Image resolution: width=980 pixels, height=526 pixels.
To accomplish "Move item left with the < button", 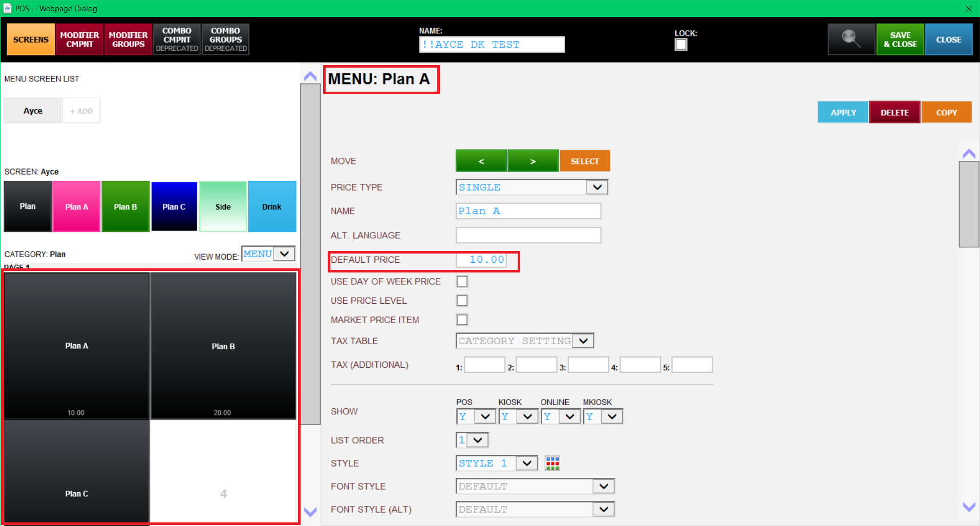I will 481,161.
